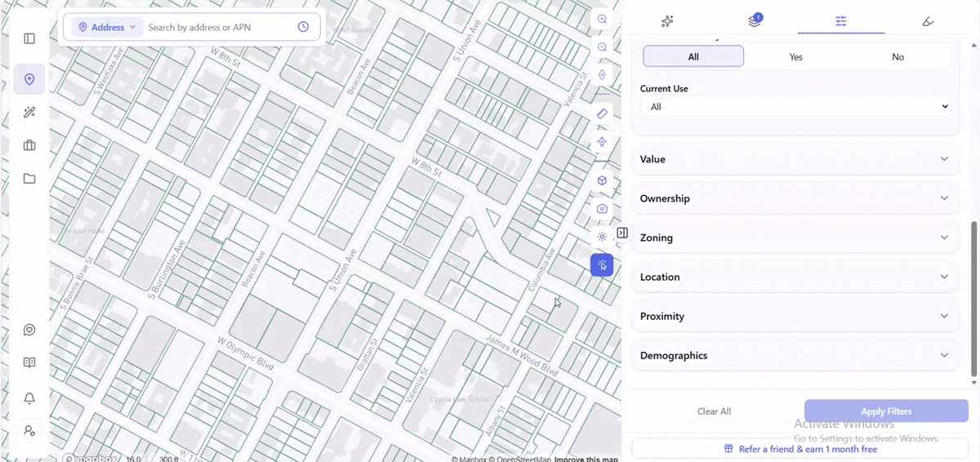
Task: Select the No toggle option
Action: (898, 56)
